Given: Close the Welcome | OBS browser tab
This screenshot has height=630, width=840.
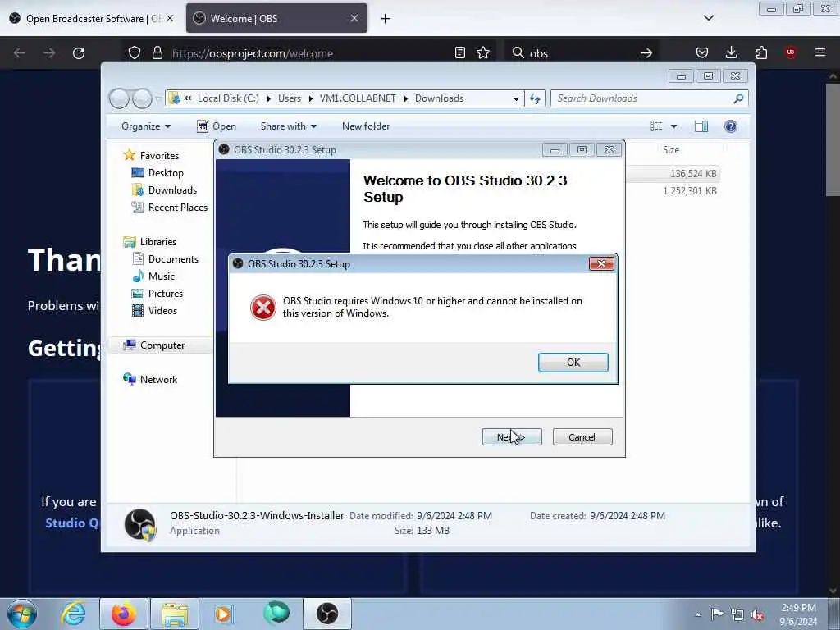Looking at the screenshot, I should coord(354,18).
